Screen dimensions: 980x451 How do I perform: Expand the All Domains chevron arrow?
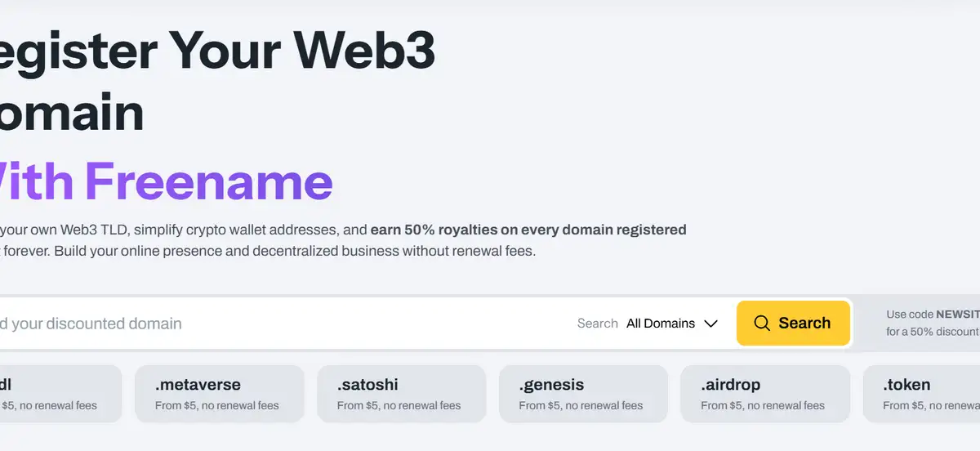click(710, 324)
